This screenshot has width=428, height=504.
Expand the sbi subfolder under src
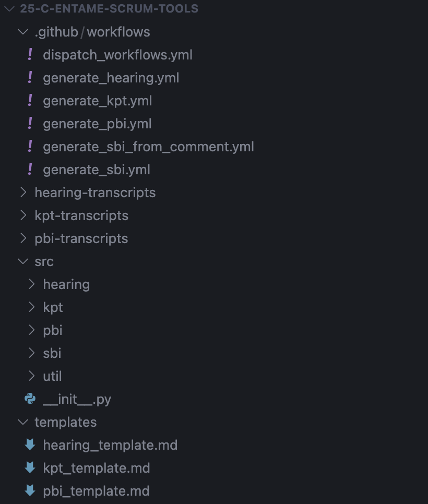pos(52,353)
